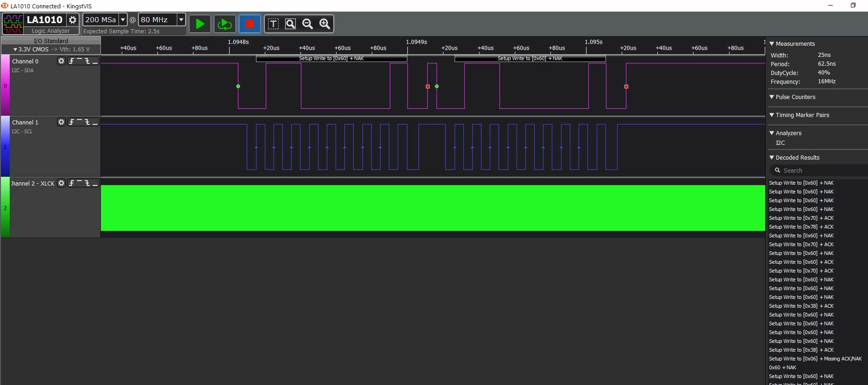868x385 pixels.
Task: Select the Channel 2 - XLCK name label
Action: [32, 183]
